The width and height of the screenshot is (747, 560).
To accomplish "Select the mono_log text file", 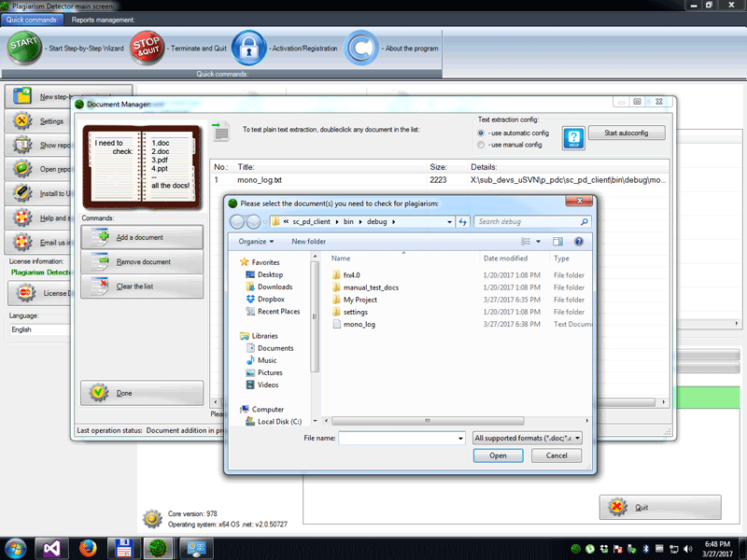I will (359, 324).
